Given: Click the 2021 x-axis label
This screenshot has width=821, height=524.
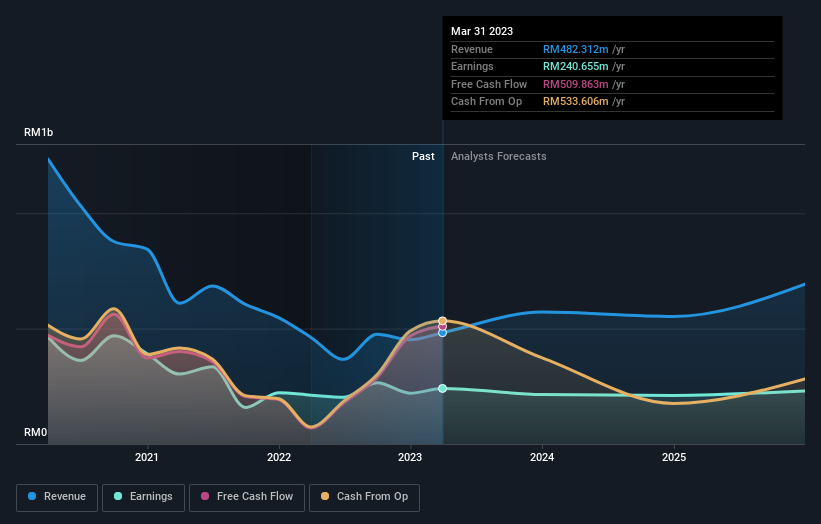Looking at the screenshot, I should point(147,458).
